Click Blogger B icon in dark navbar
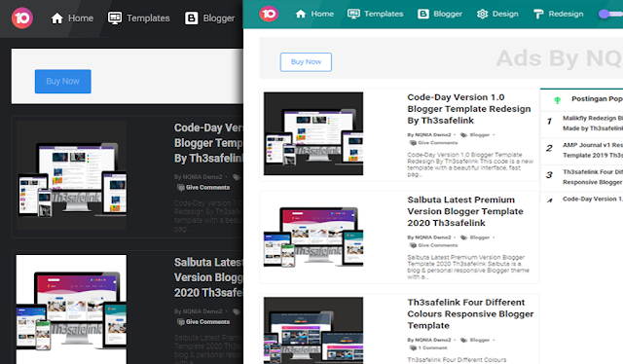Image resolution: width=623 pixels, height=364 pixels. pyautogui.click(x=191, y=18)
